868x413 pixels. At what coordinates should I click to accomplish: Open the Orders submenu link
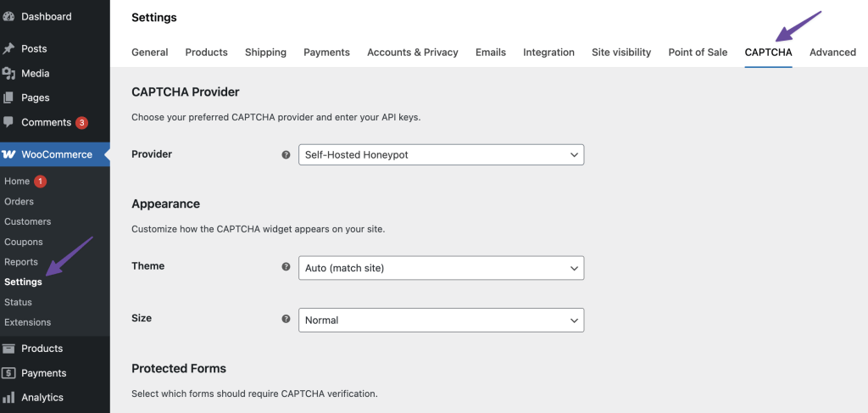19,201
